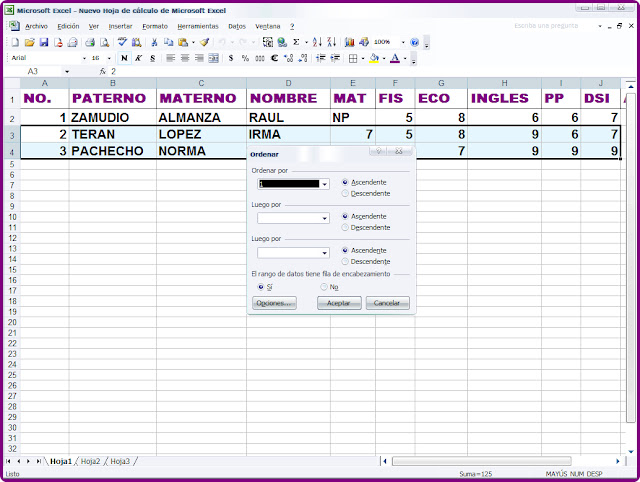Sort ascending with the A-Z toolbar icon
The image size is (640, 482).
(x=317, y=42)
